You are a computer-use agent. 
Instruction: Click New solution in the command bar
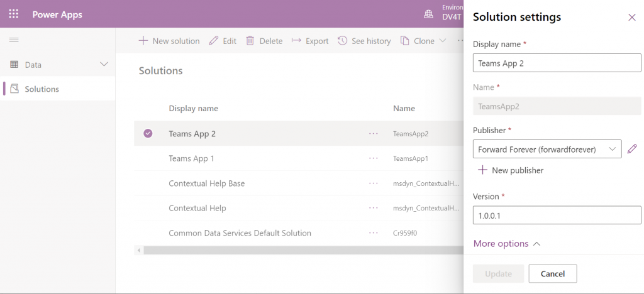(169, 41)
